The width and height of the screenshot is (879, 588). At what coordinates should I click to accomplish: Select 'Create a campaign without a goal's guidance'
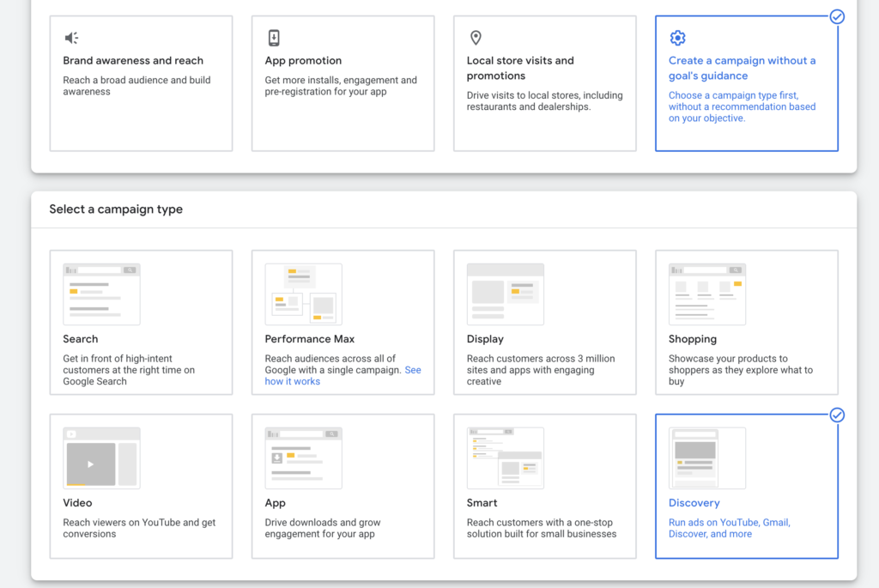pyautogui.click(x=742, y=68)
